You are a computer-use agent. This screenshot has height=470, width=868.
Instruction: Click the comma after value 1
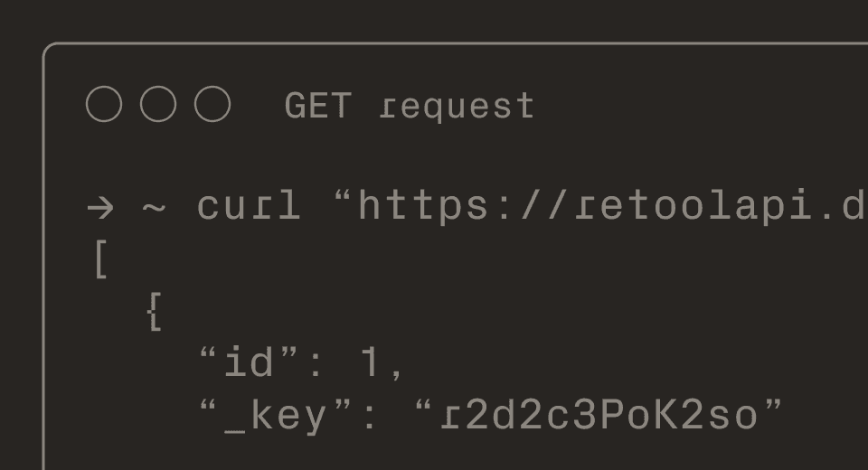pyautogui.click(x=397, y=369)
